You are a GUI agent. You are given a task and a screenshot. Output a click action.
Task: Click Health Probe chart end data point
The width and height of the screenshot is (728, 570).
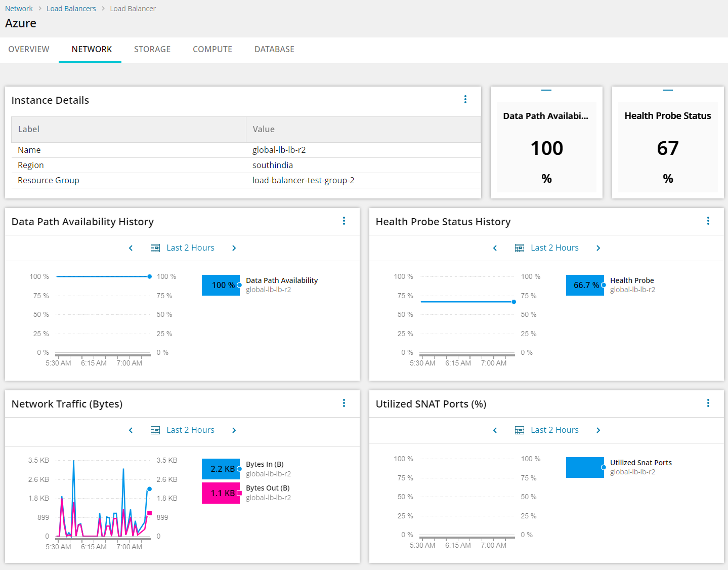(513, 302)
